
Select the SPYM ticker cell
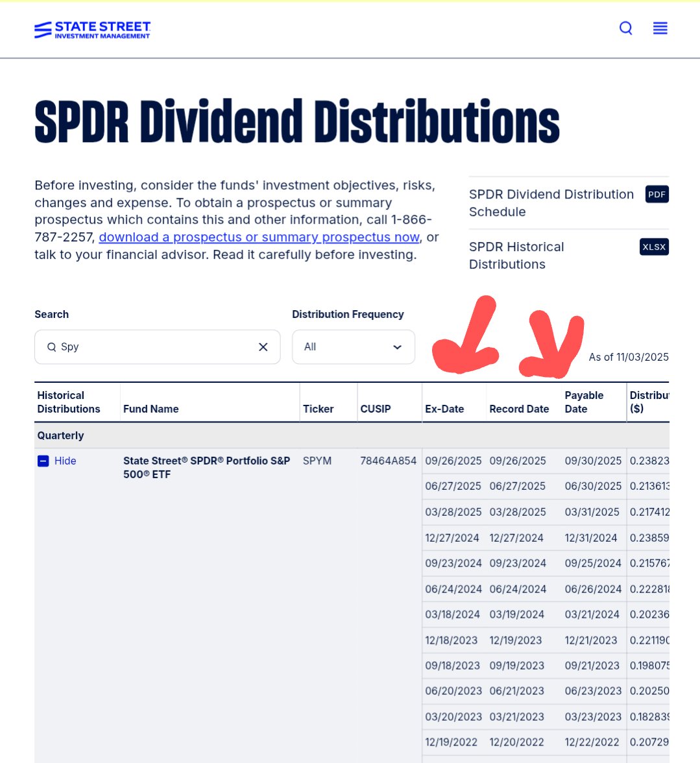[x=317, y=461]
